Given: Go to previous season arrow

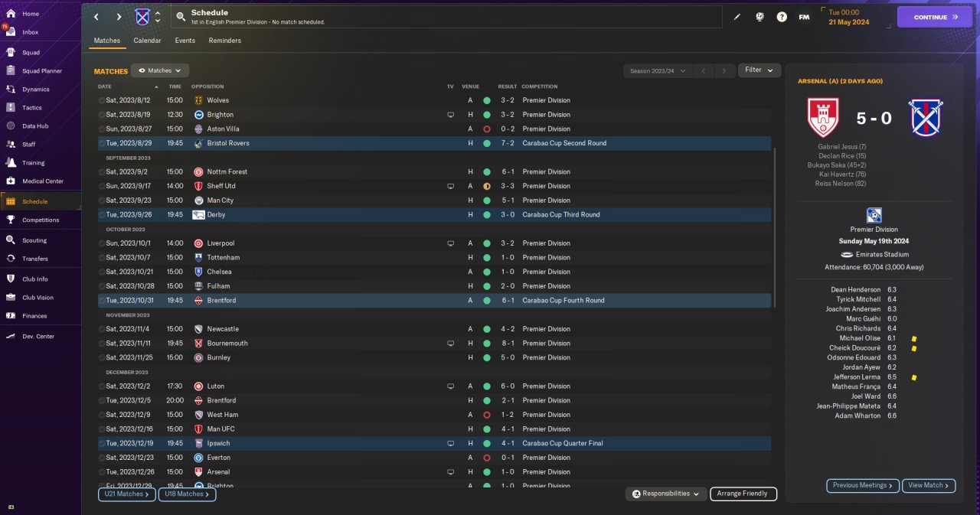Looking at the screenshot, I should coord(703,70).
